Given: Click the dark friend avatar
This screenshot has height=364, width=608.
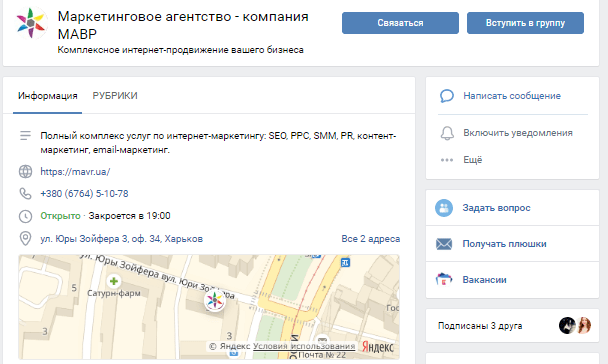Looking at the screenshot, I should click(x=567, y=326).
